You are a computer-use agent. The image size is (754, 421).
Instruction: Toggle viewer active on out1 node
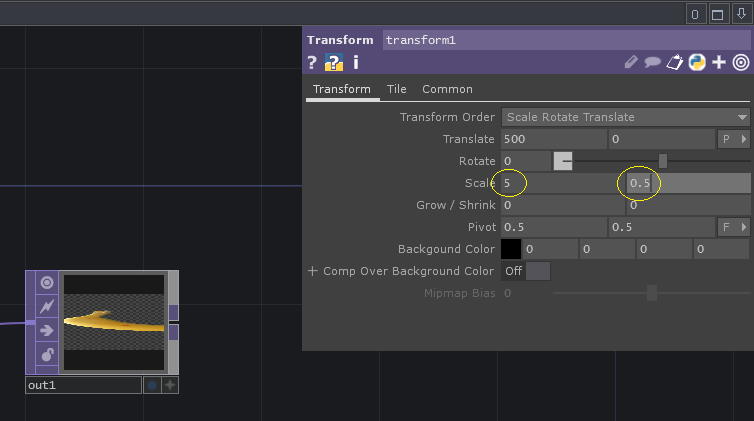point(46,283)
